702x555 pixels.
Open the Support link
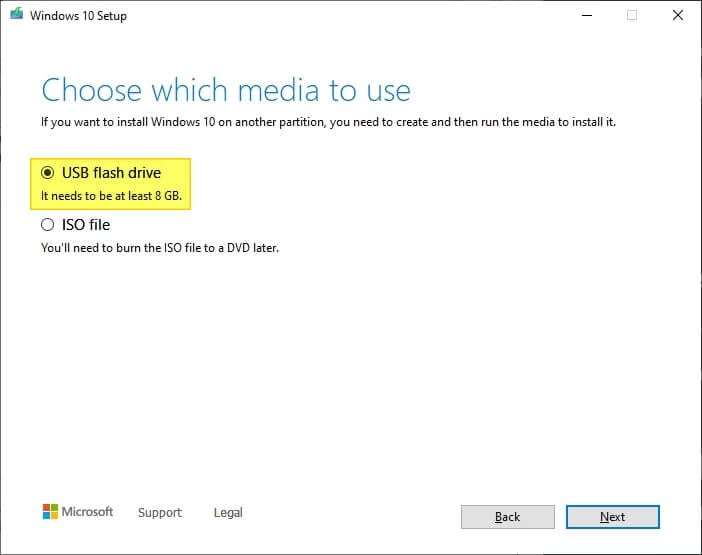pyautogui.click(x=160, y=512)
